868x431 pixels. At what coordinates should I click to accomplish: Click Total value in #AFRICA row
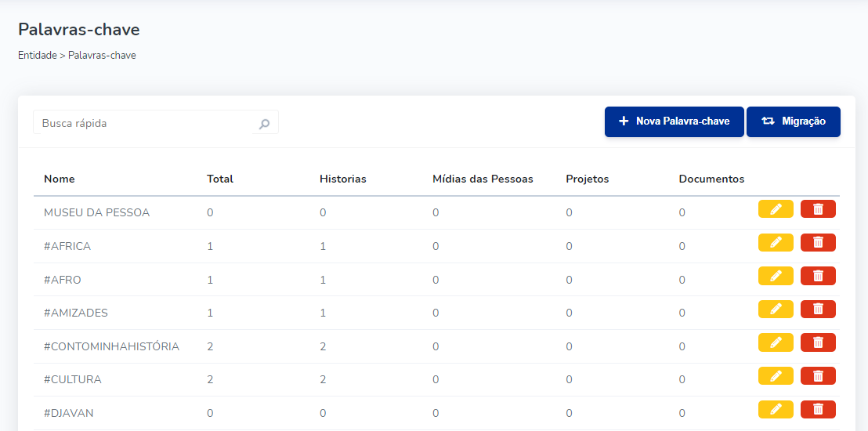(x=210, y=246)
